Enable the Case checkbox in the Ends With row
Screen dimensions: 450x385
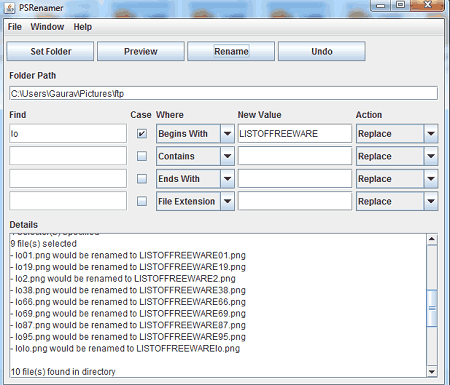point(142,179)
